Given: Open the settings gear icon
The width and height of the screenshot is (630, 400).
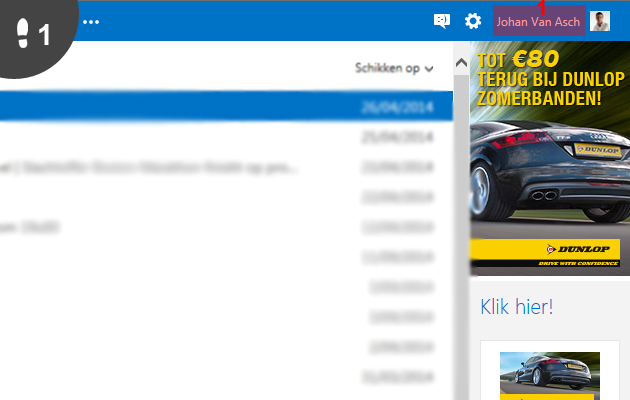Looking at the screenshot, I should (473, 21).
